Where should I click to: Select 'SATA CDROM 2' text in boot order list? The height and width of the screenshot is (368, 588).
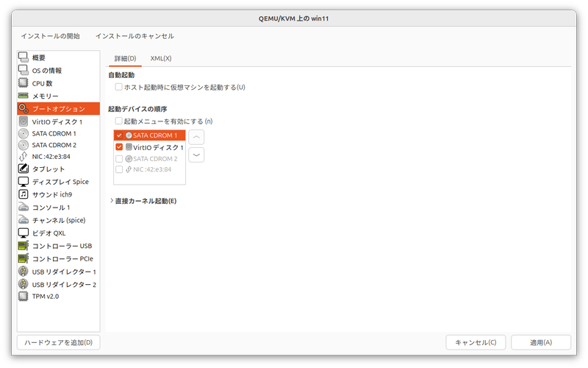pyautogui.click(x=155, y=159)
